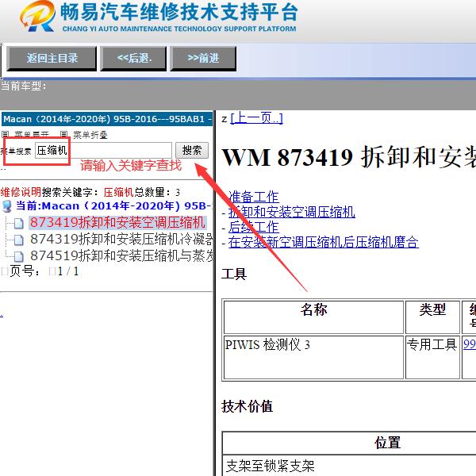Collapse all menus via 菜单折叠
Image resolution: width=476 pixels, height=476 pixels.
click(90, 135)
